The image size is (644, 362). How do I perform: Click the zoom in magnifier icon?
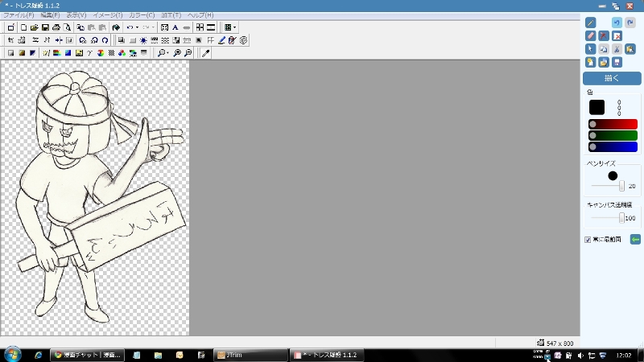coord(177,53)
